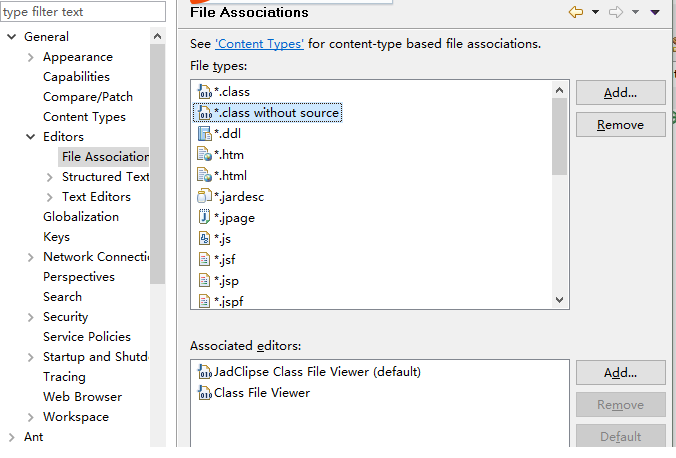Open the preferences view menu triangle
This screenshot has height=458, width=676.
[655, 12]
